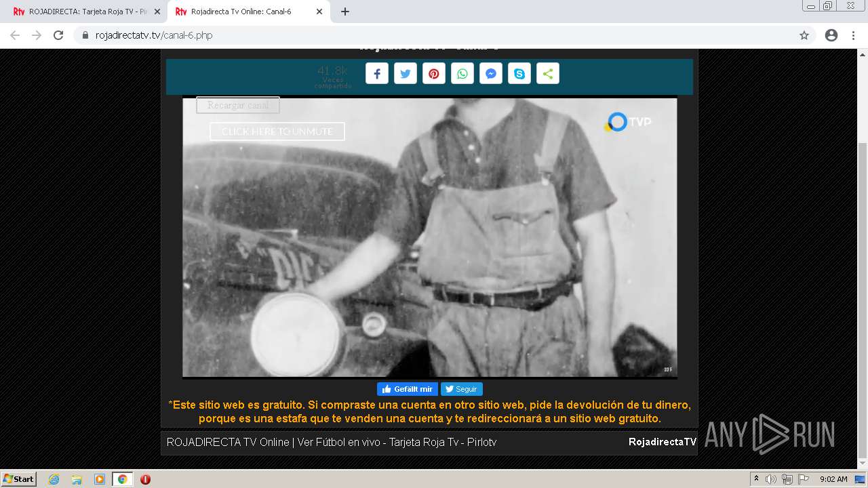Share the page on Twitter

tap(406, 74)
